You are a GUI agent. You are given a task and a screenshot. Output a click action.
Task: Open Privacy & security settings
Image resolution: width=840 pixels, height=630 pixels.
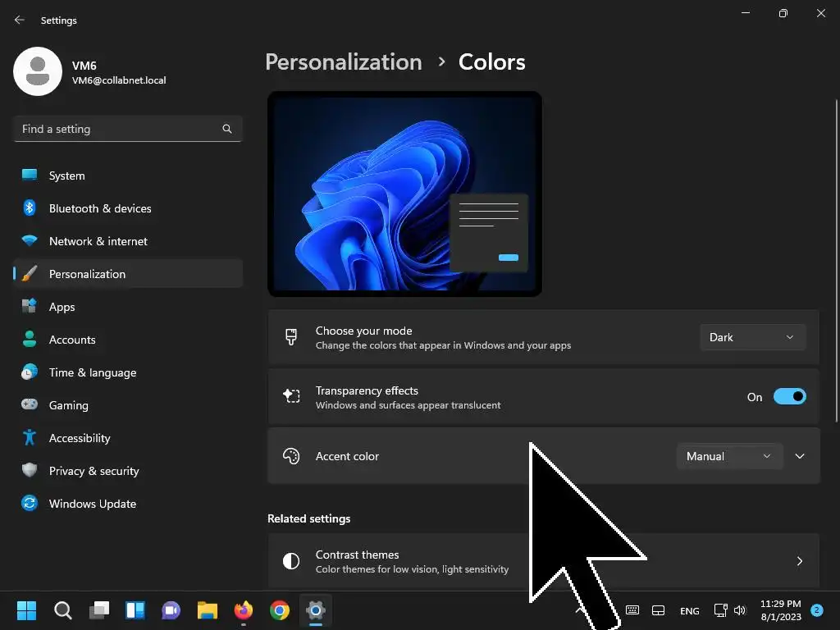point(128,470)
